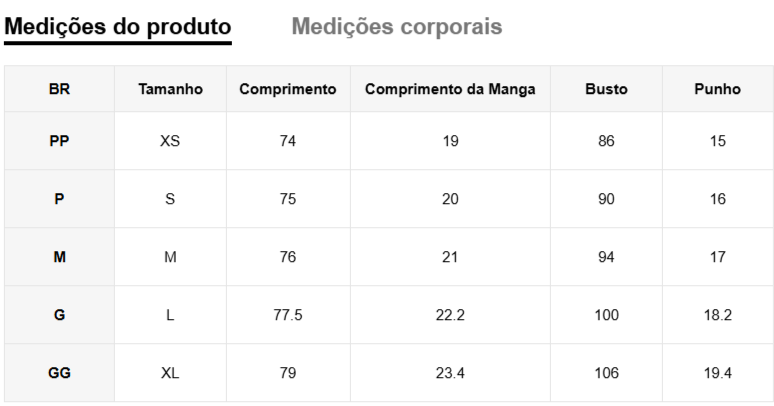
Task: Select the PP size row label
Action: [59, 141]
